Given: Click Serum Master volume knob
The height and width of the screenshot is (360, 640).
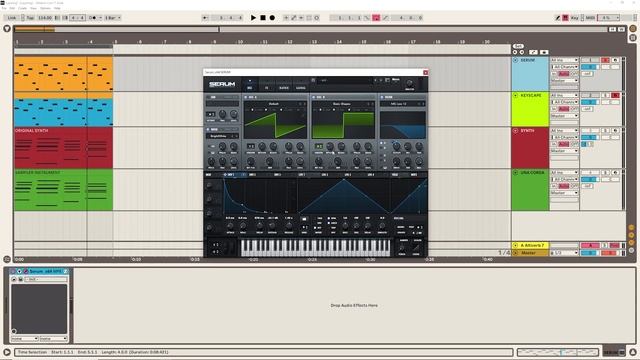Looking at the screenshot, I should click(409, 83).
